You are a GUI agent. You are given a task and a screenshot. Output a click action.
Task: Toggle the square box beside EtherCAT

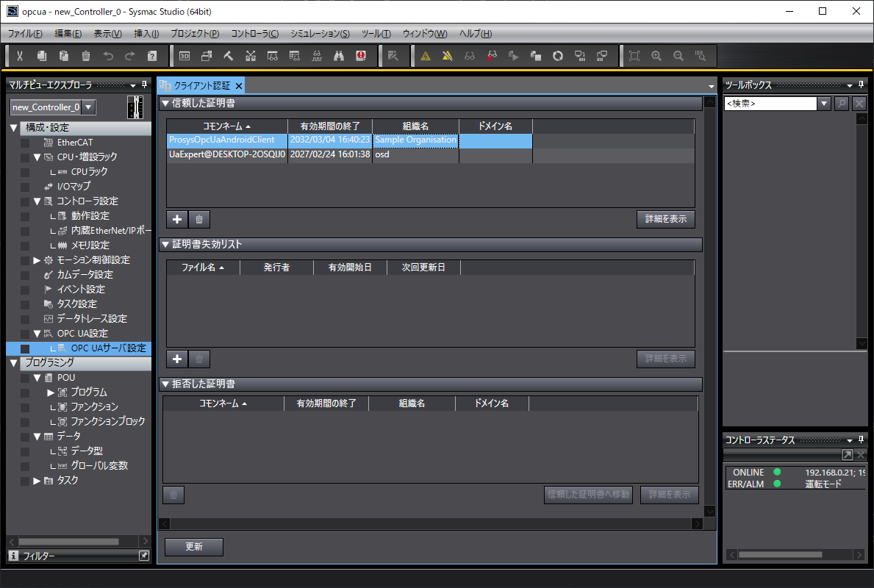tap(25, 143)
